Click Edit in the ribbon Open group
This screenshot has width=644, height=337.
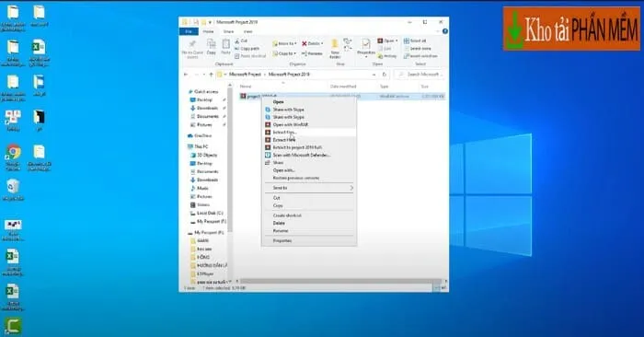tap(385, 49)
